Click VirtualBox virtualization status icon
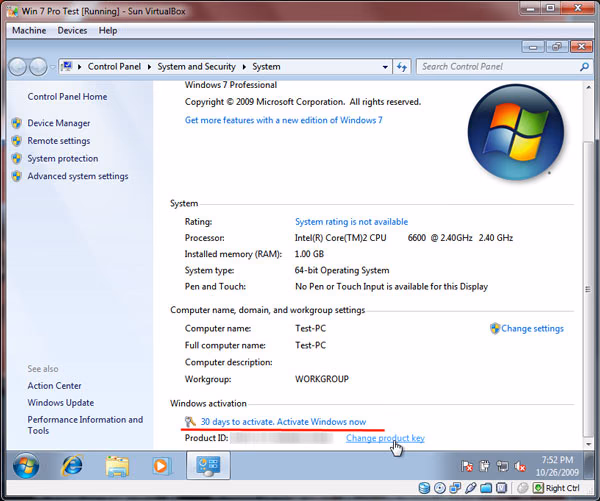600x501 pixels. click(501, 488)
